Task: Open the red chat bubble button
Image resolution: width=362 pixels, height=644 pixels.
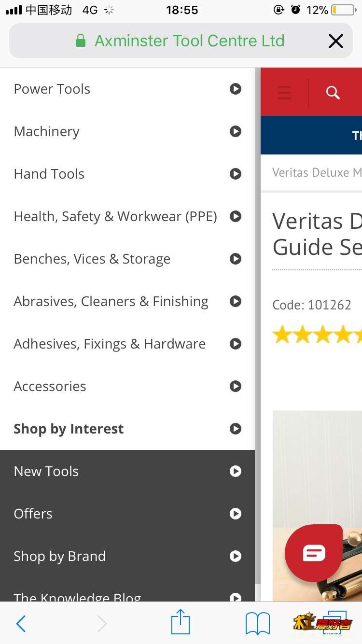Action: [314, 553]
